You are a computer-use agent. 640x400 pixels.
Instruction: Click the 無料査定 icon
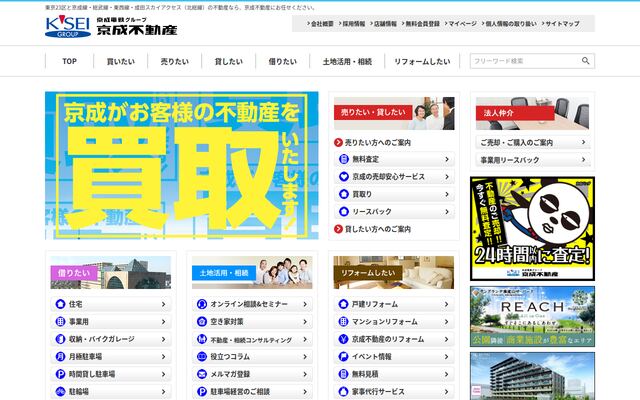[x=344, y=159]
